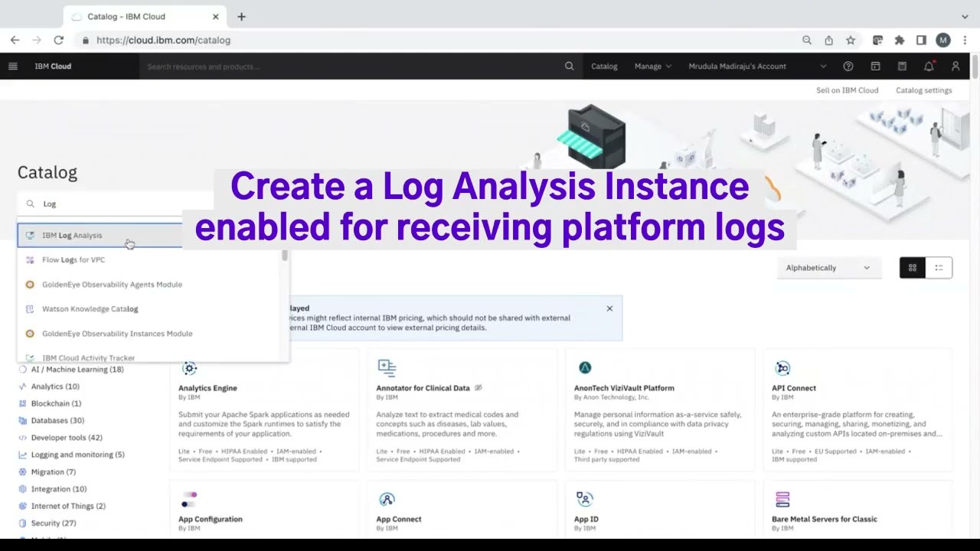Viewport: 980px width, 551px height.
Task: Click the catalog search field containing Log
Action: coord(115,204)
